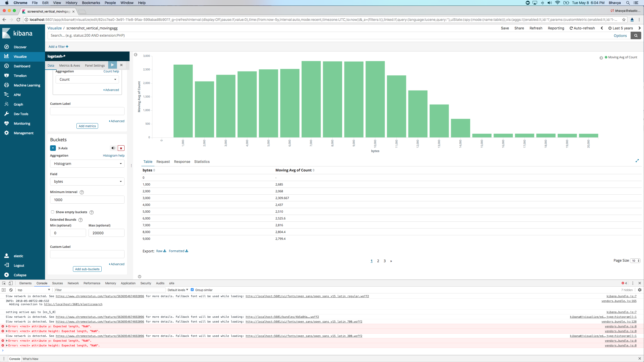Open Timelion from the sidebar
Viewport: 644px width, 362px height.
pos(7,75)
